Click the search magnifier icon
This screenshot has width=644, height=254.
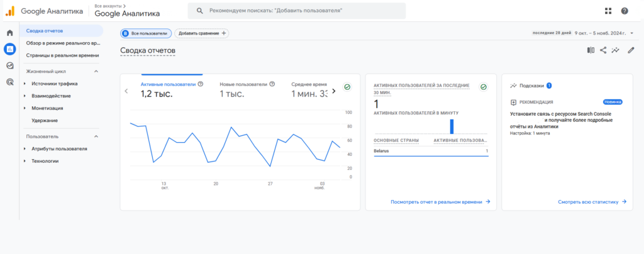point(200,11)
